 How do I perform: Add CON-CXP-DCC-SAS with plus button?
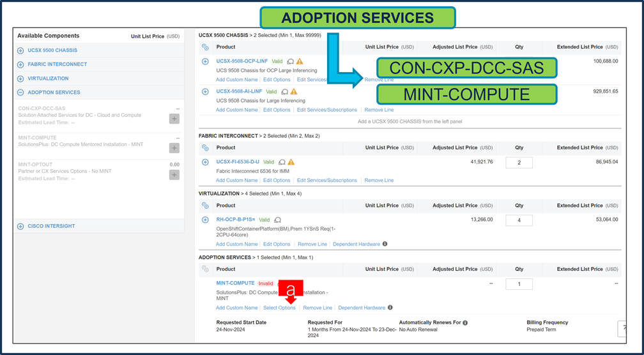click(x=174, y=119)
